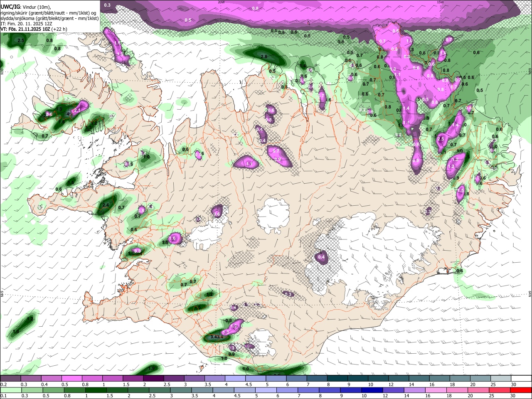
Task: Select the 15W longitude label at top edge
Action: pos(440,2)
